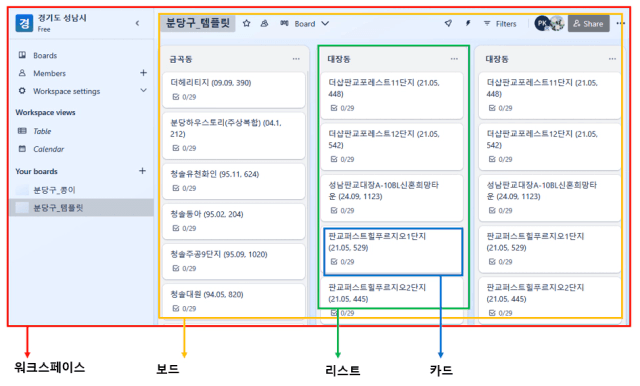Click the Calendar view icon
Screen dimensions: 640x386
click(22, 149)
